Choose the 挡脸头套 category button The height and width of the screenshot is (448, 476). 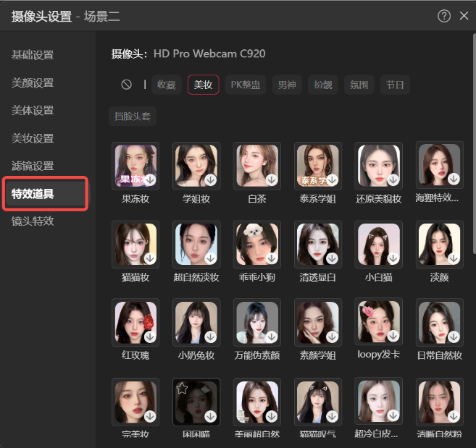(x=133, y=116)
